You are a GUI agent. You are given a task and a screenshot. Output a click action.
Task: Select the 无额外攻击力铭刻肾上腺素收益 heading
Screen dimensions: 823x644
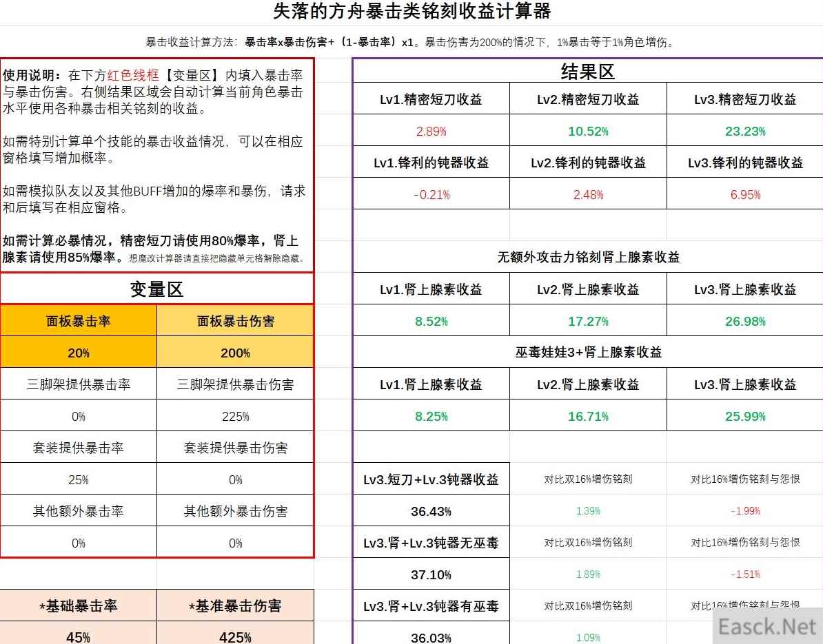588,257
